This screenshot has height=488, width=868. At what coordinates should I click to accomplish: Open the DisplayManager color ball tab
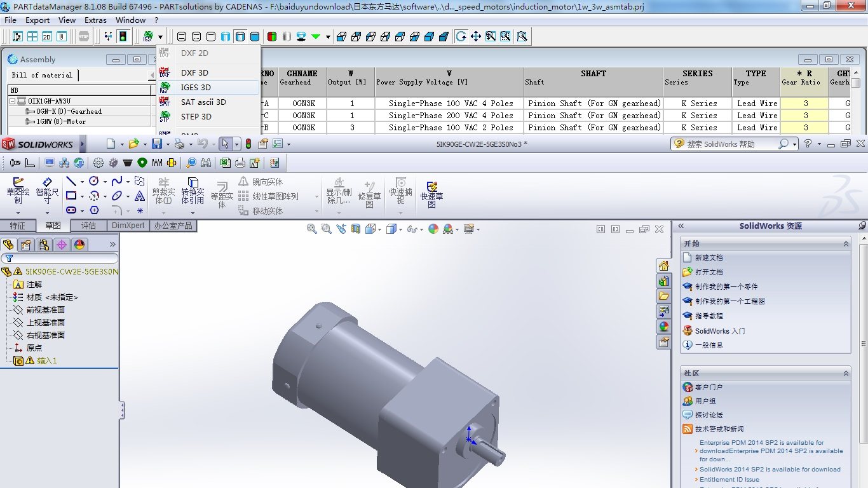click(79, 245)
